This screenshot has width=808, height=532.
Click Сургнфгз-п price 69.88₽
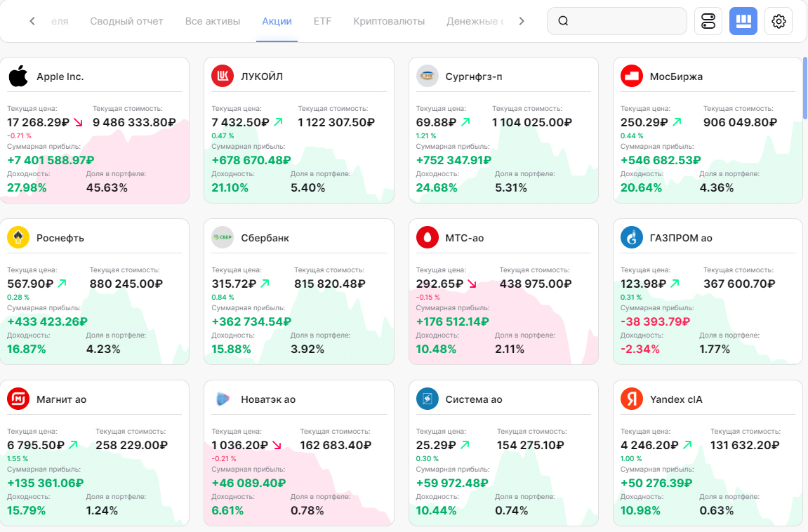(436, 123)
